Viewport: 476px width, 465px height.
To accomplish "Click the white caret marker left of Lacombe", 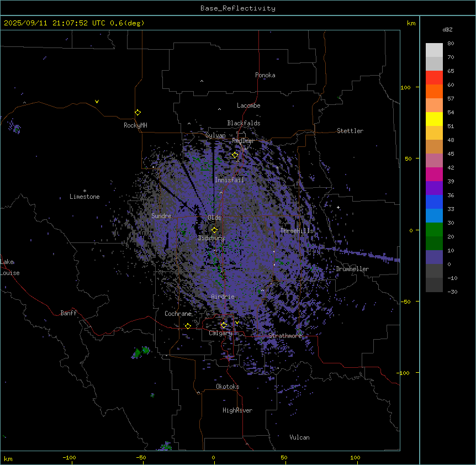I will (x=219, y=109).
